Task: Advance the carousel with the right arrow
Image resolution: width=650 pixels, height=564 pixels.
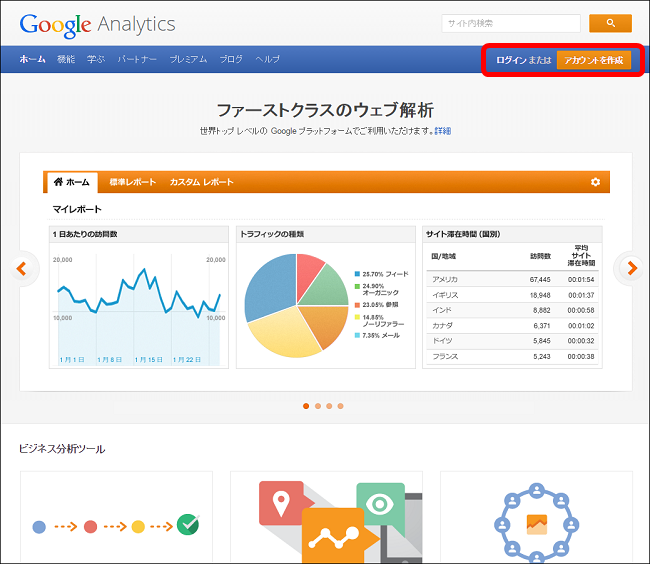Action: point(632,269)
